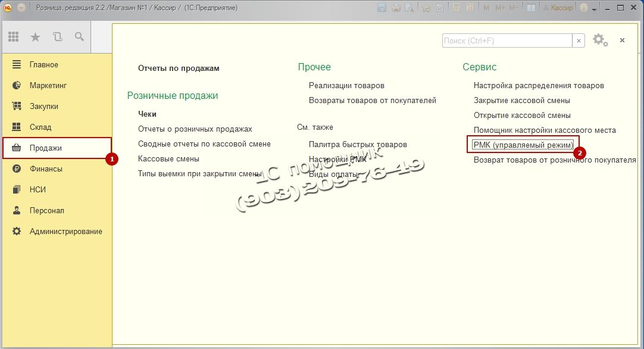The height and width of the screenshot is (349, 644).
Task: Open РМК (управляемый режим) link
Action: 523,145
